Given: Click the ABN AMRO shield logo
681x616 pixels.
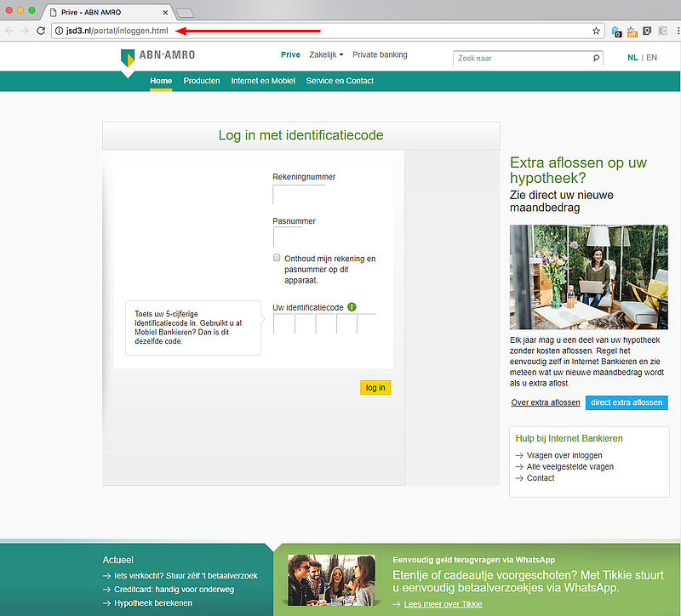Looking at the screenshot, I should click(128, 59).
